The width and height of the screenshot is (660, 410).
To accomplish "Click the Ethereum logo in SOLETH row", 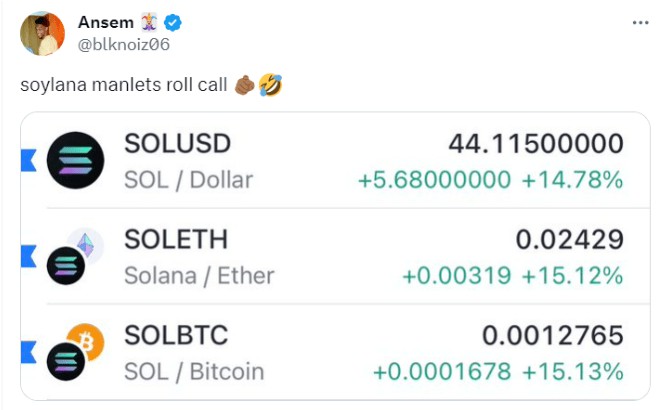I will click(x=86, y=245).
